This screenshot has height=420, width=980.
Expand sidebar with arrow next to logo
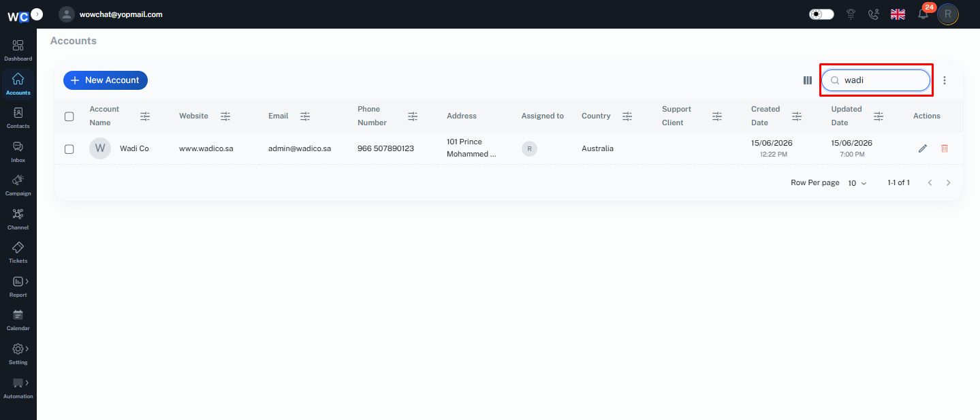37,14
